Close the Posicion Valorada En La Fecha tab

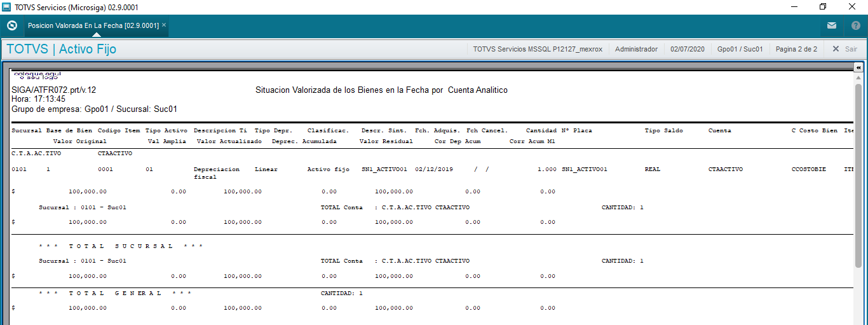164,25
